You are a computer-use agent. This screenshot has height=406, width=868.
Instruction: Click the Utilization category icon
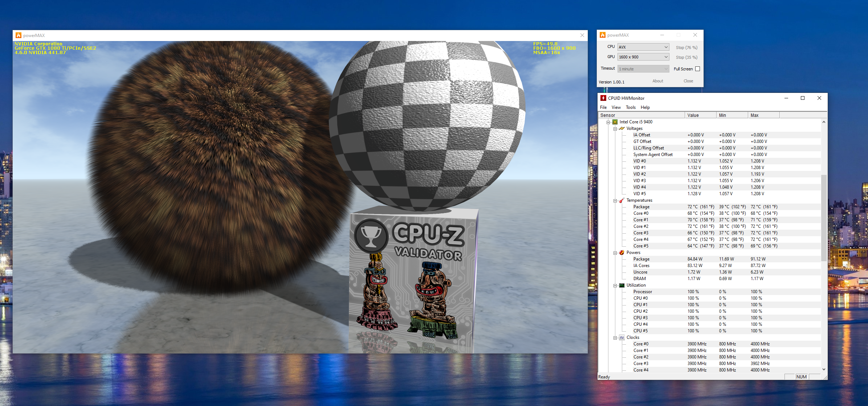[x=622, y=285]
